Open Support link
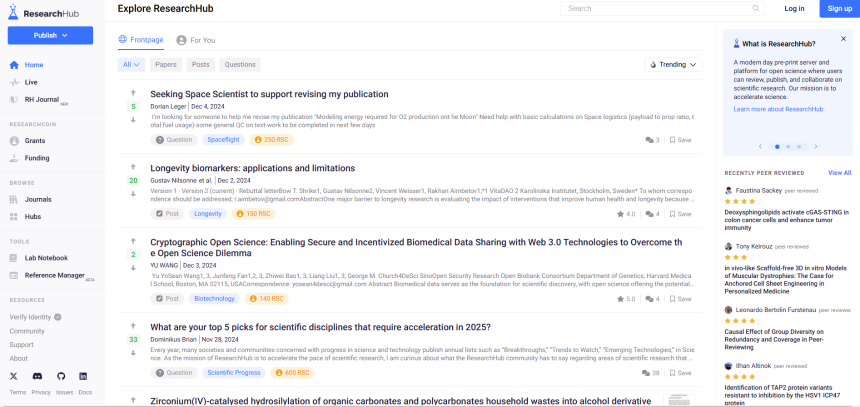The image size is (860, 407). pos(21,344)
